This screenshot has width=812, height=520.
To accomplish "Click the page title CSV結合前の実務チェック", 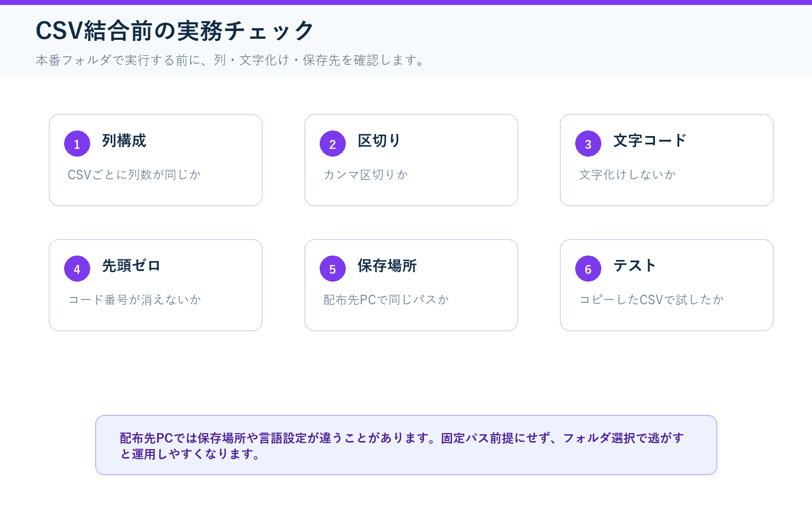I will pos(175,31).
